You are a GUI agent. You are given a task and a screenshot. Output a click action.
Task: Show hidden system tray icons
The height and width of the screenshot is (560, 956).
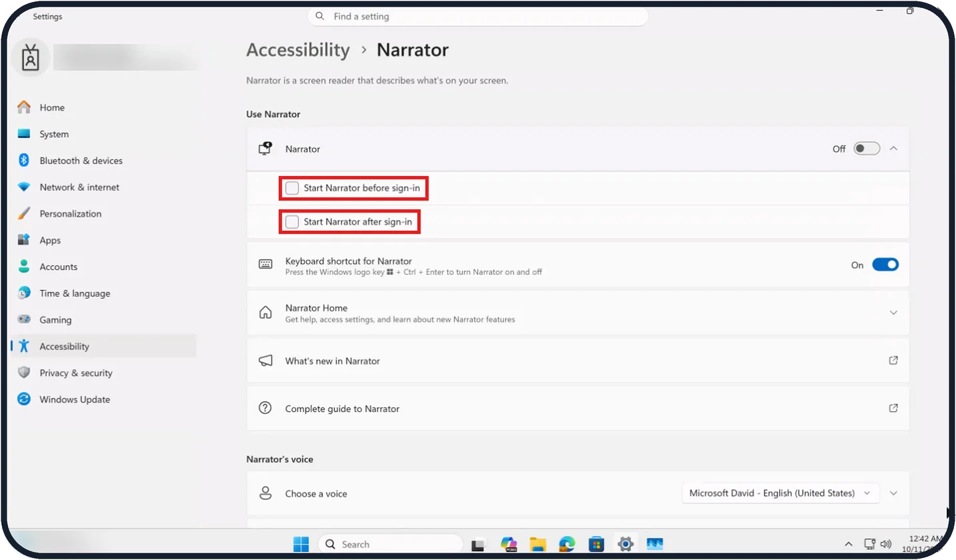(x=848, y=544)
